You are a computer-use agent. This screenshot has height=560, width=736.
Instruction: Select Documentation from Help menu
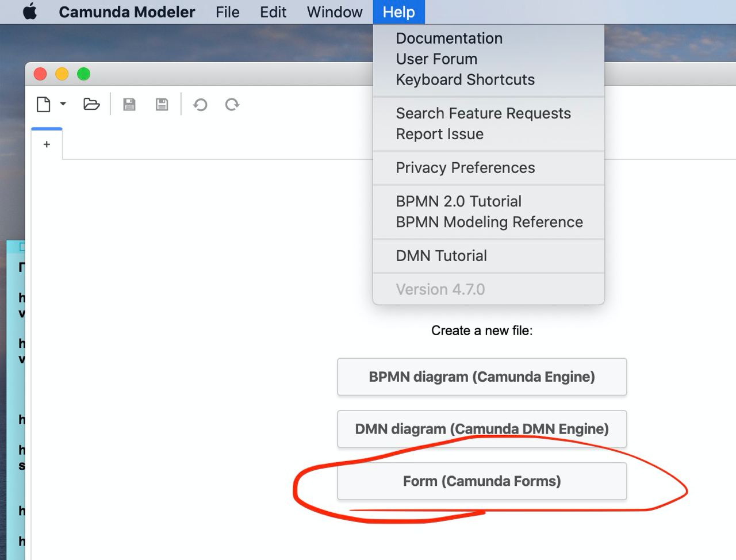coord(489,39)
